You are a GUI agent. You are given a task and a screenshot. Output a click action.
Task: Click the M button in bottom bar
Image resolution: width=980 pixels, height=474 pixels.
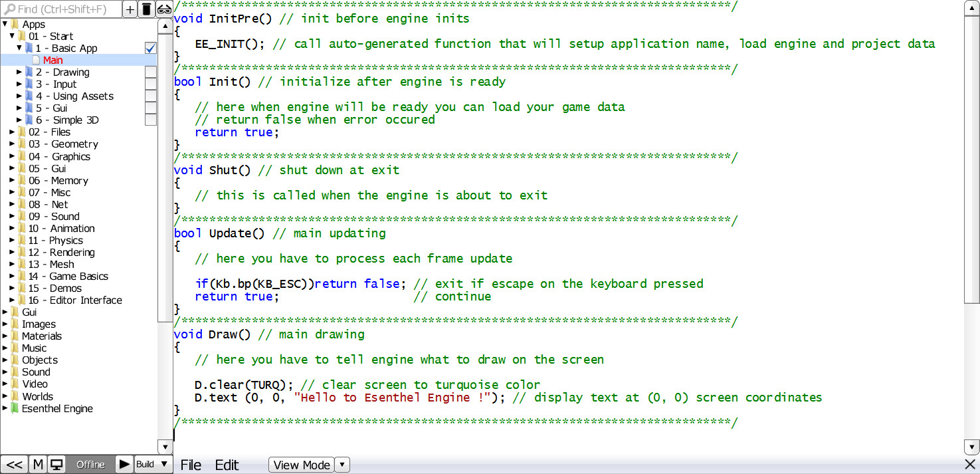[x=38, y=464]
